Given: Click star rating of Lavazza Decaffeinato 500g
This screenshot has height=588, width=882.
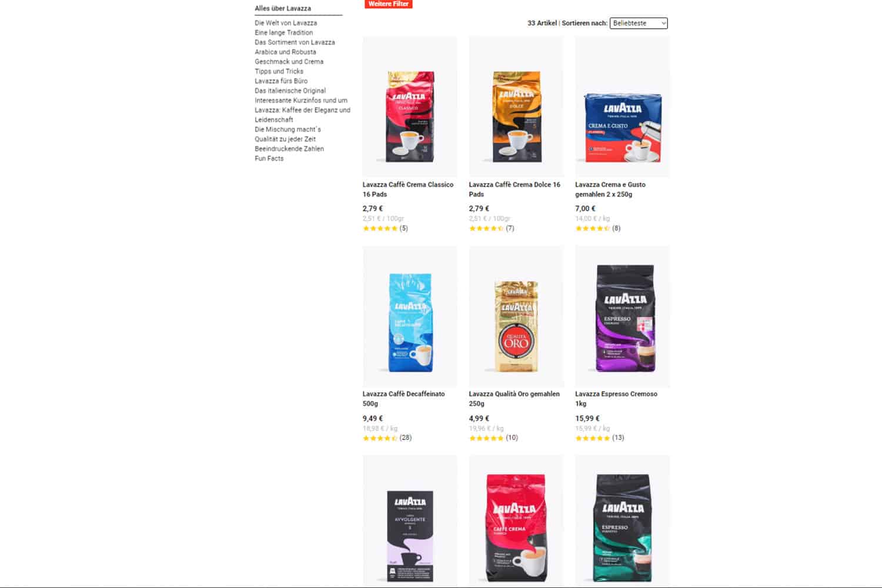Looking at the screenshot, I should click(380, 438).
